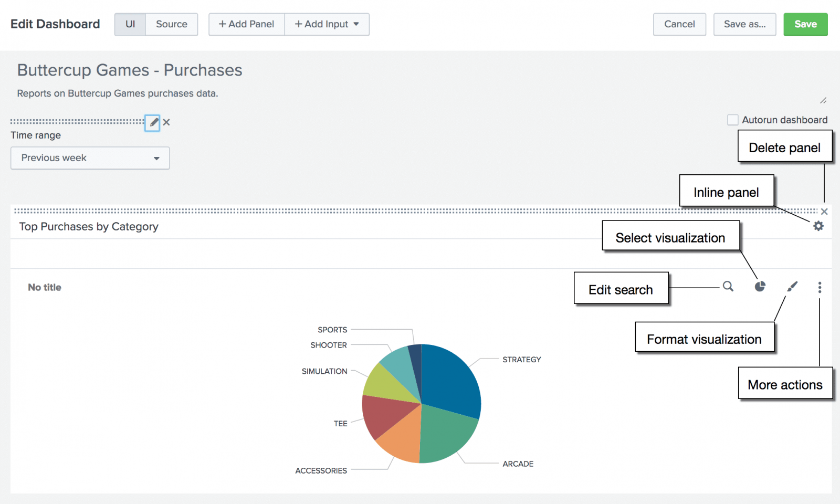This screenshot has width=840, height=504.
Task: Switch to the Source editing mode
Action: tap(172, 24)
